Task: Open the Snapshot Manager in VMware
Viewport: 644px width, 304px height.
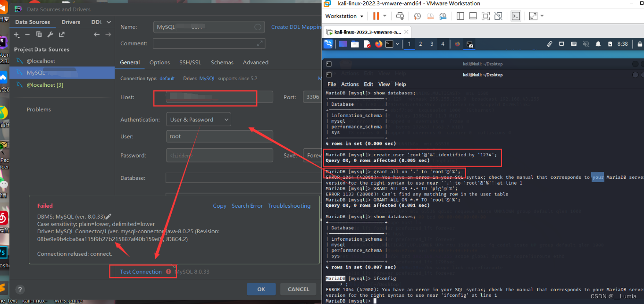Action: [443, 16]
